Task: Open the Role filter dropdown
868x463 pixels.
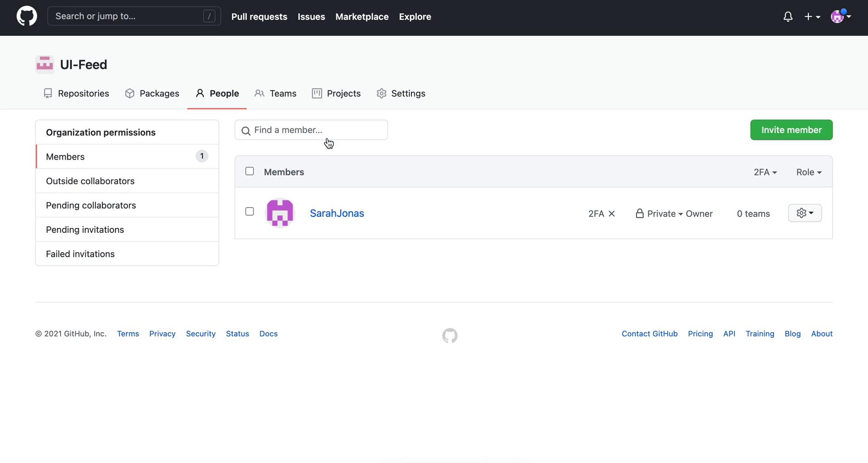Action: pos(809,172)
